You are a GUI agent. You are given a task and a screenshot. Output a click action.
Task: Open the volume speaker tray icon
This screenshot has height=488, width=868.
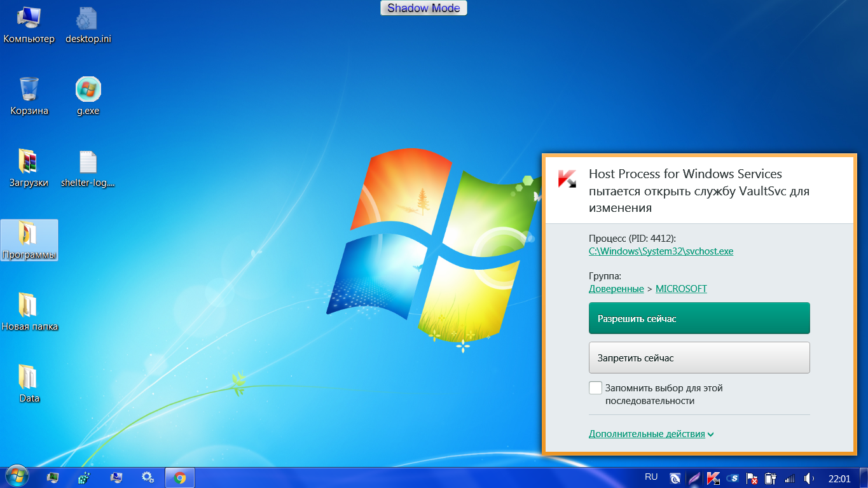tap(809, 478)
